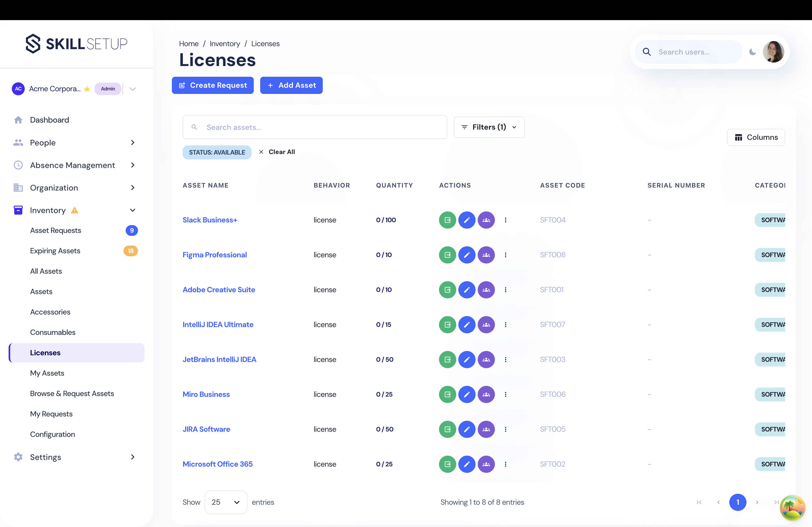
Task: Click the Create Request button
Action: click(x=213, y=85)
